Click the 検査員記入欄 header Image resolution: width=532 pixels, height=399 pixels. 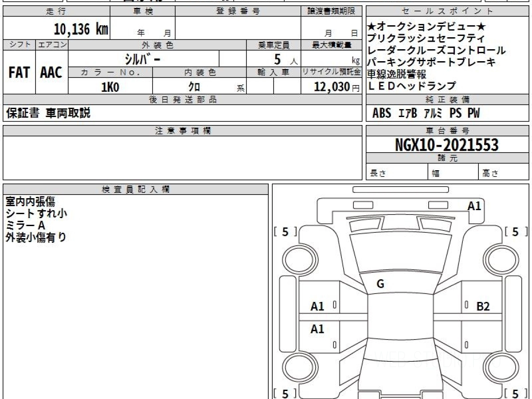point(136,189)
